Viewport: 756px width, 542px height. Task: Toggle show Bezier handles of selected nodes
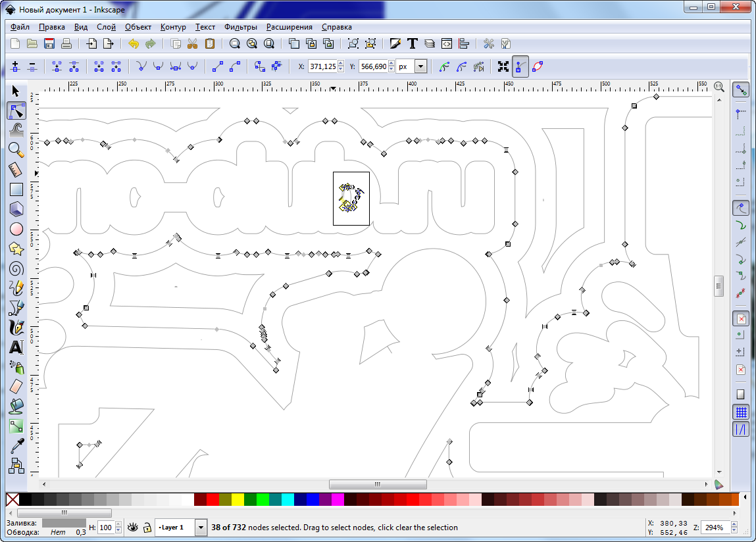520,66
